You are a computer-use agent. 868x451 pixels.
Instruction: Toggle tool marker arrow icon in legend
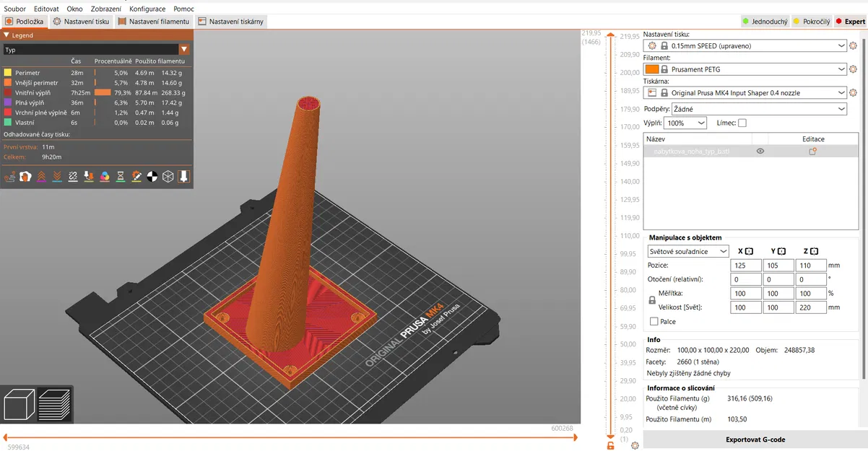(184, 176)
